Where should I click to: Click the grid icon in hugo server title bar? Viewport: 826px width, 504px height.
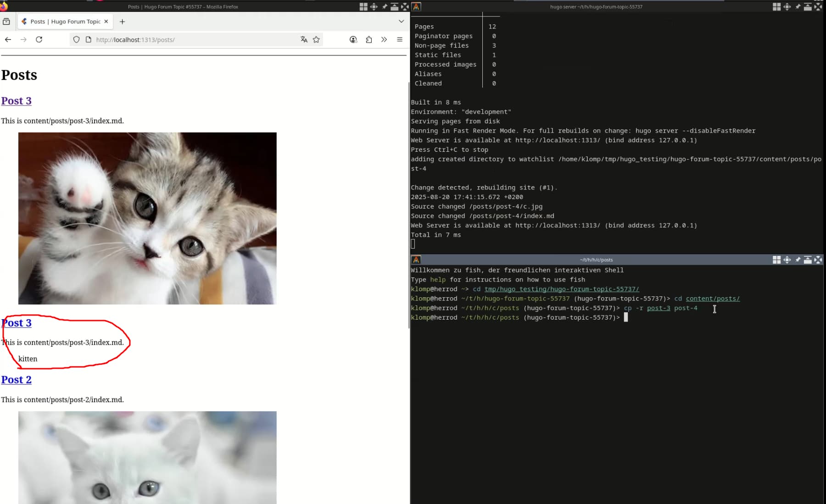click(x=776, y=6)
